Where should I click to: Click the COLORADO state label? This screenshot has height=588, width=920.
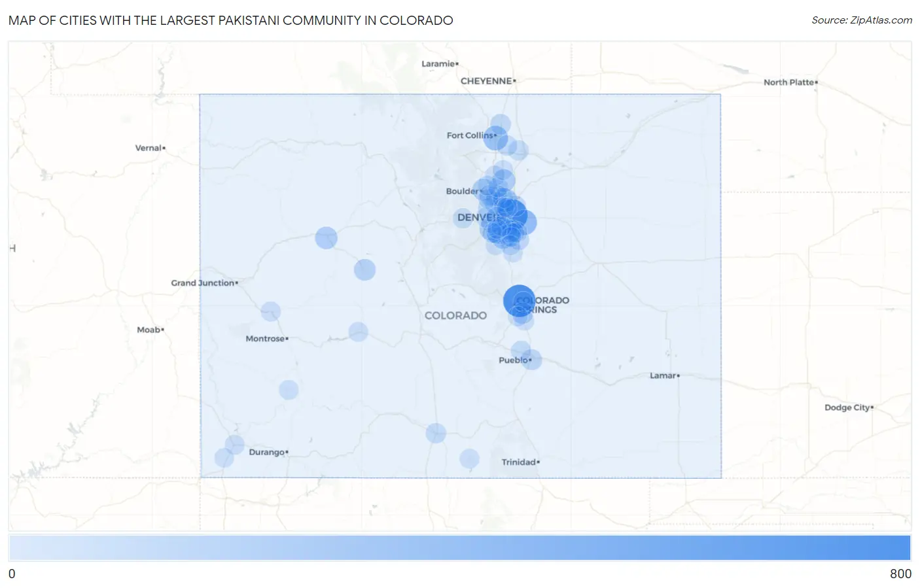point(455,315)
